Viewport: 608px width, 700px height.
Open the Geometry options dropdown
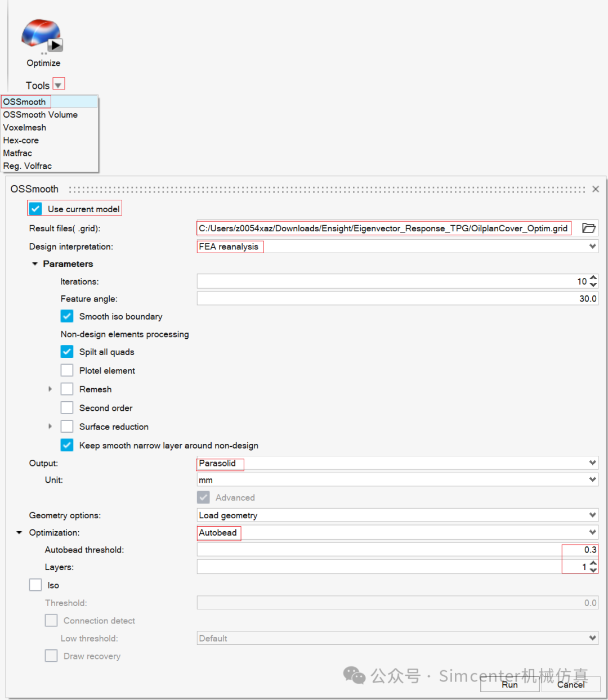(397, 515)
